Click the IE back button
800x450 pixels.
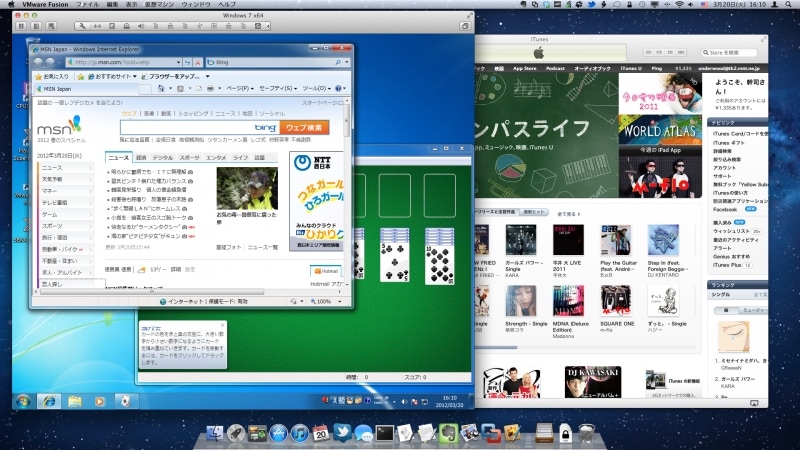(x=38, y=62)
